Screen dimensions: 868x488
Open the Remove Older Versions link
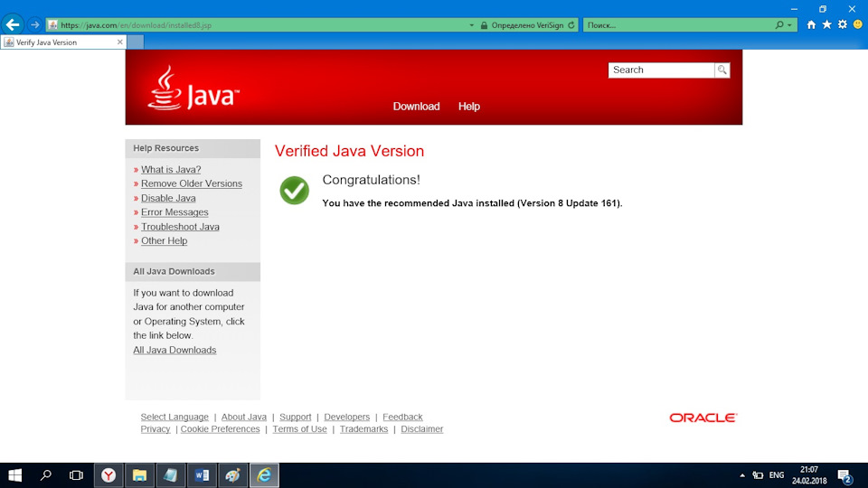[191, 183]
